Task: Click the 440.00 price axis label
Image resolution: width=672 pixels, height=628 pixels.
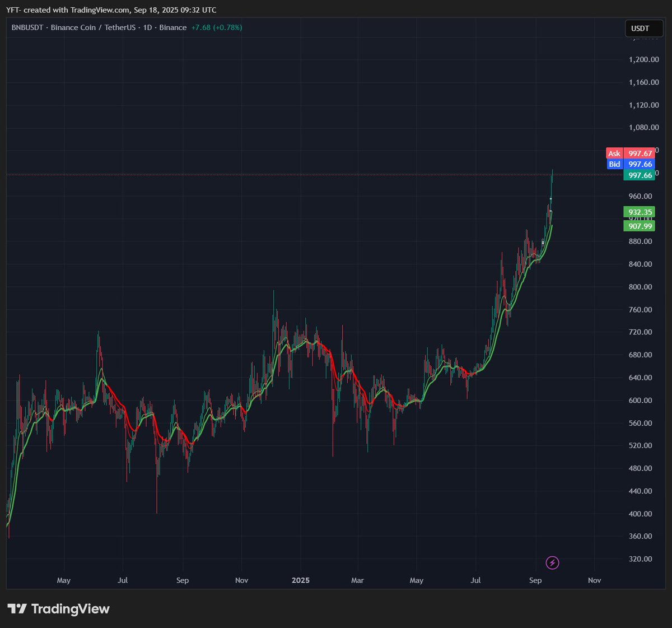Action: point(640,491)
